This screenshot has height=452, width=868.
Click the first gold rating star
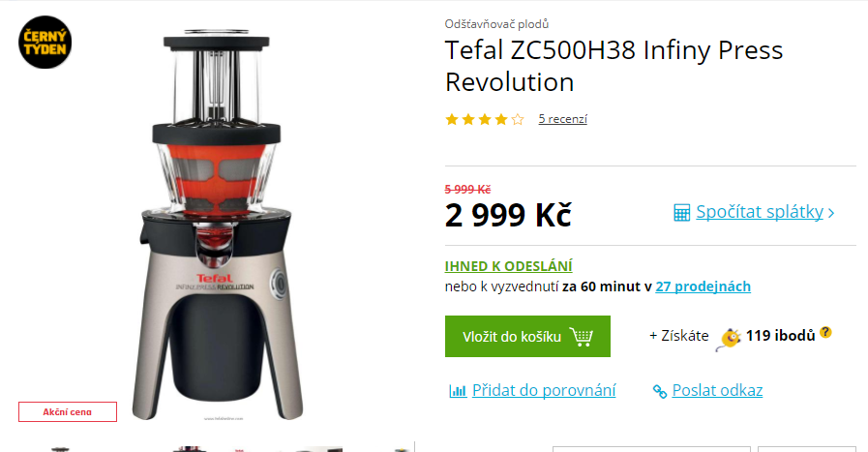click(x=452, y=119)
